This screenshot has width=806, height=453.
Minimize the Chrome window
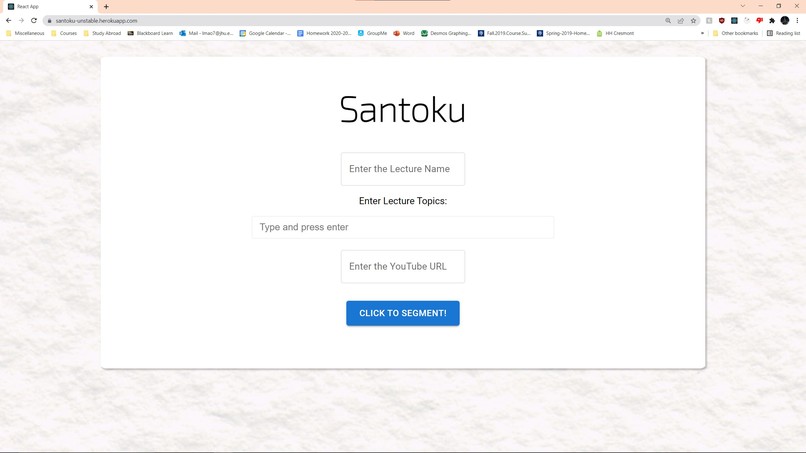761,6
